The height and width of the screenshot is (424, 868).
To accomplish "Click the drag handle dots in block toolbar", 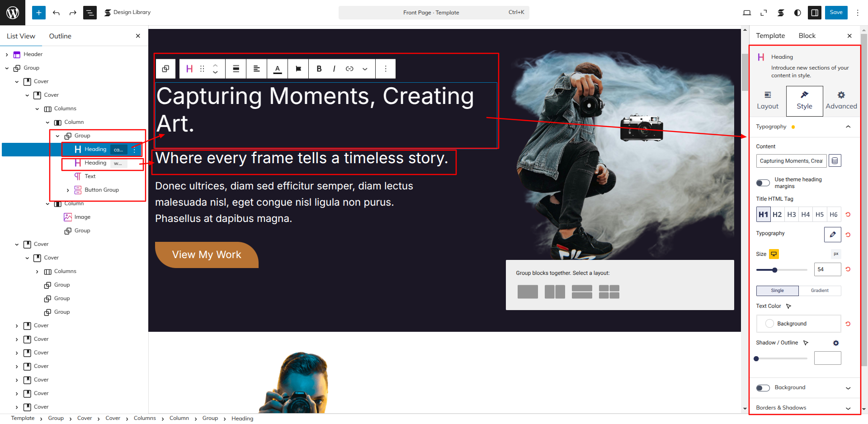I will click(x=202, y=69).
